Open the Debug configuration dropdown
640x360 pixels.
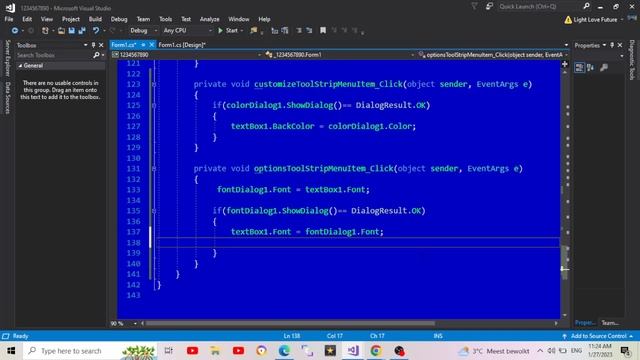(x=143, y=31)
